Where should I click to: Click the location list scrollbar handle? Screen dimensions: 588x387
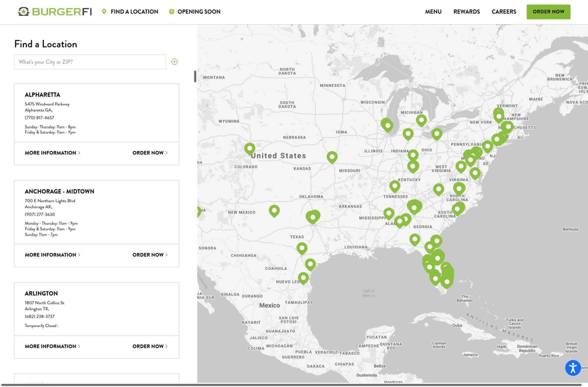coord(195,76)
